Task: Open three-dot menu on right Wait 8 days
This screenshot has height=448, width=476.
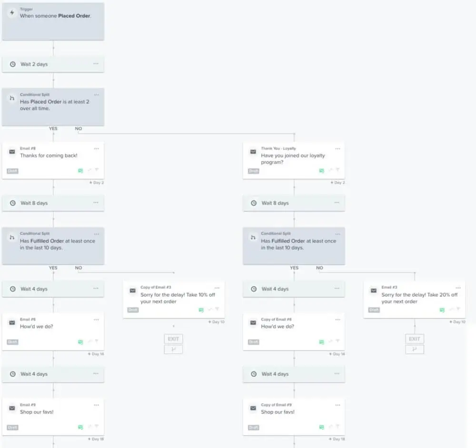Action: click(337, 203)
